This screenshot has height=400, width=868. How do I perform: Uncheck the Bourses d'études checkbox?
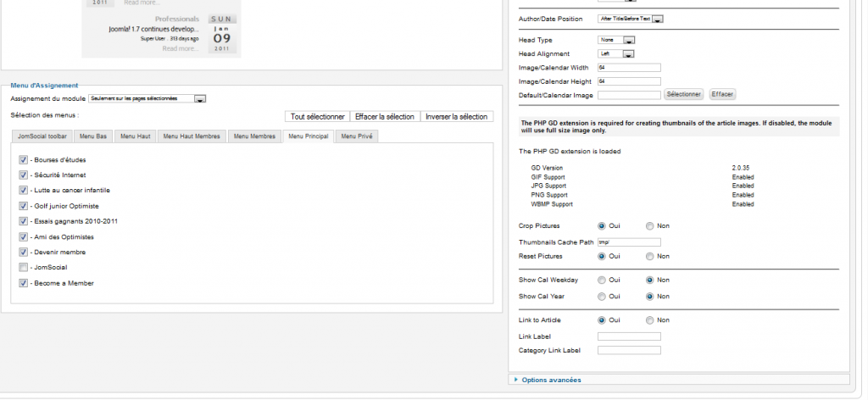pyautogui.click(x=23, y=159)
